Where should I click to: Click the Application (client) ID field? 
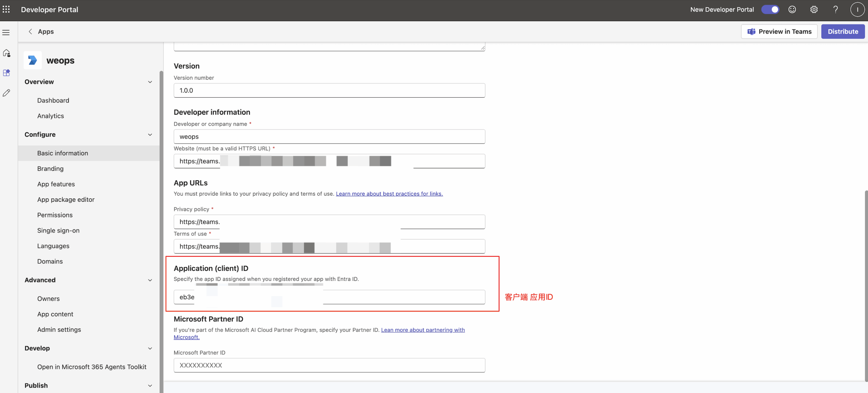[329, 297]
